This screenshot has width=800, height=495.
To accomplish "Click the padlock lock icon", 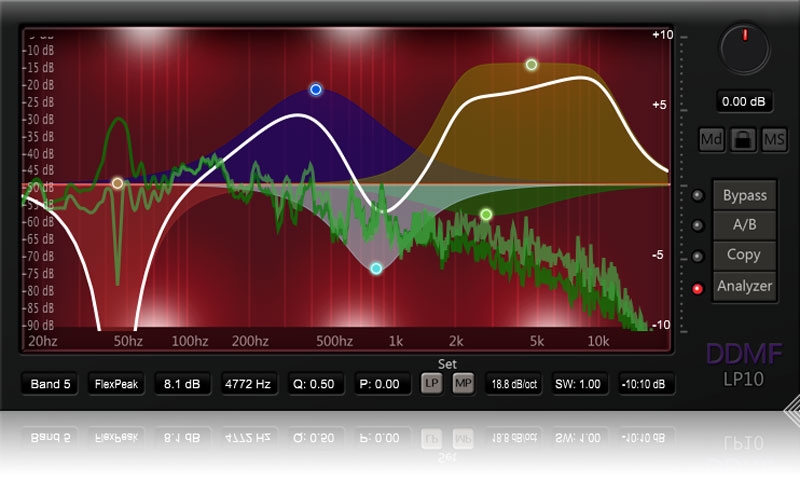I will point(743,140).
